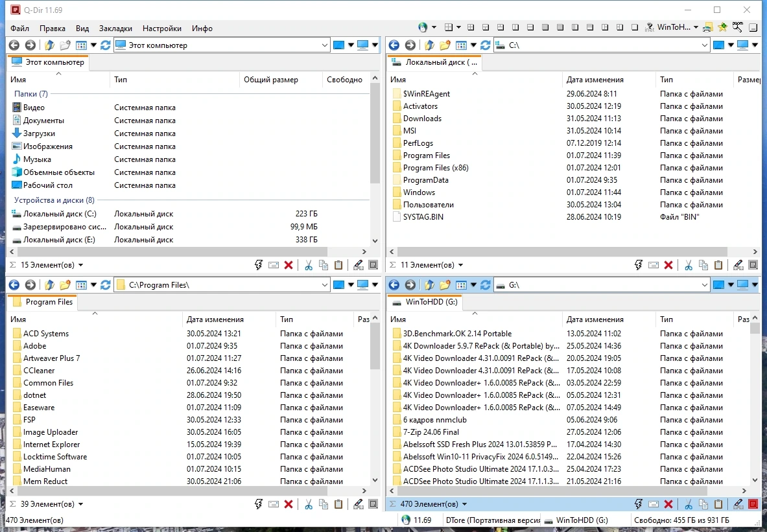
Task: Click delete red X under Этот компьютер pane
Action: point(289,265)
